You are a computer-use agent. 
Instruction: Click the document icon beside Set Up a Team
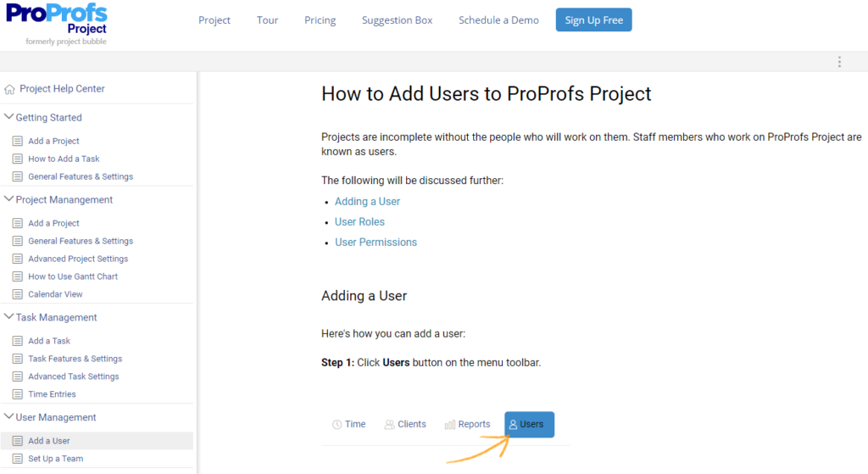pyautogui.click(x=18, y=459)
